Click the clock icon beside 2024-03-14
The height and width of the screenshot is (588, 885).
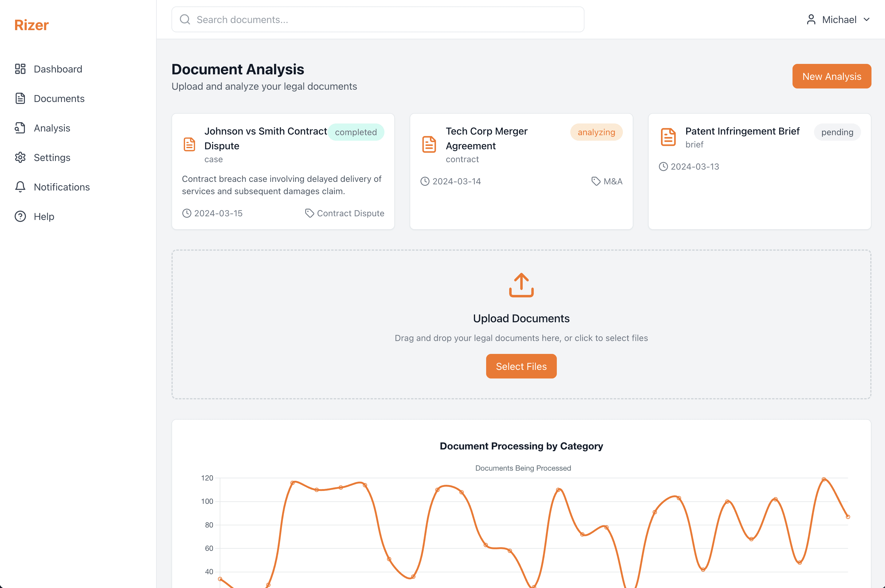coord(425,182)
